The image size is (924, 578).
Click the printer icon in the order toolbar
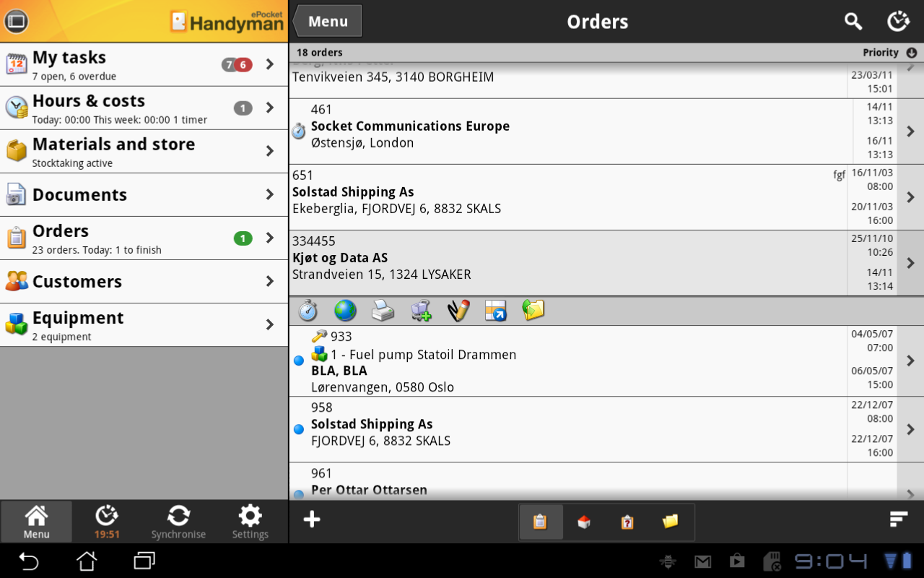tap(383, 311)
